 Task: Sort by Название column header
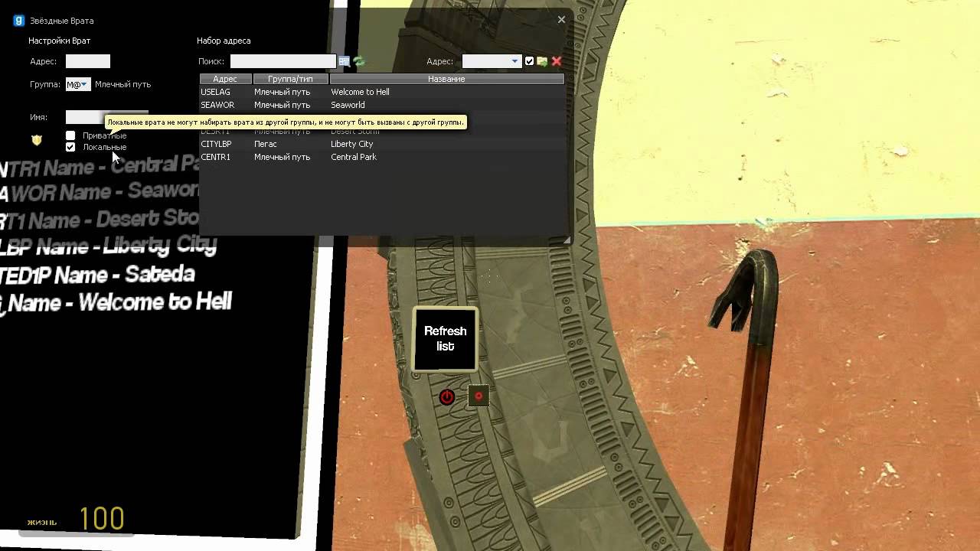point(446,79)
